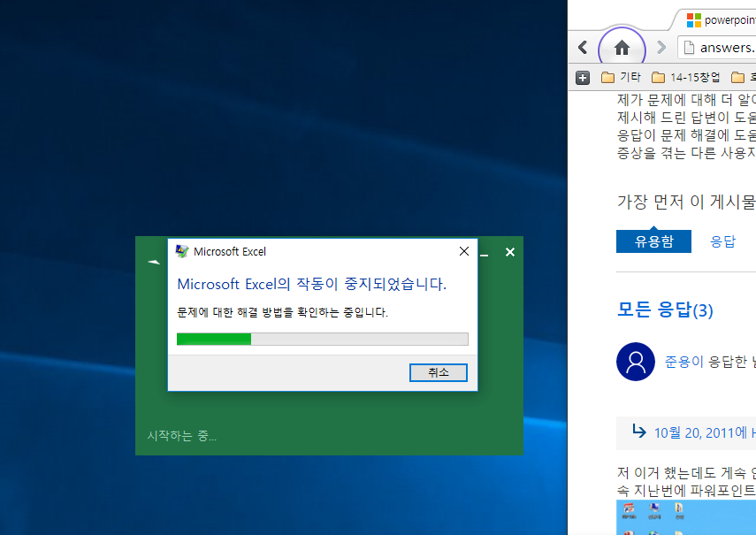Click the browser address bar
This screenshot has height=535, width=756.
[717, 48]
